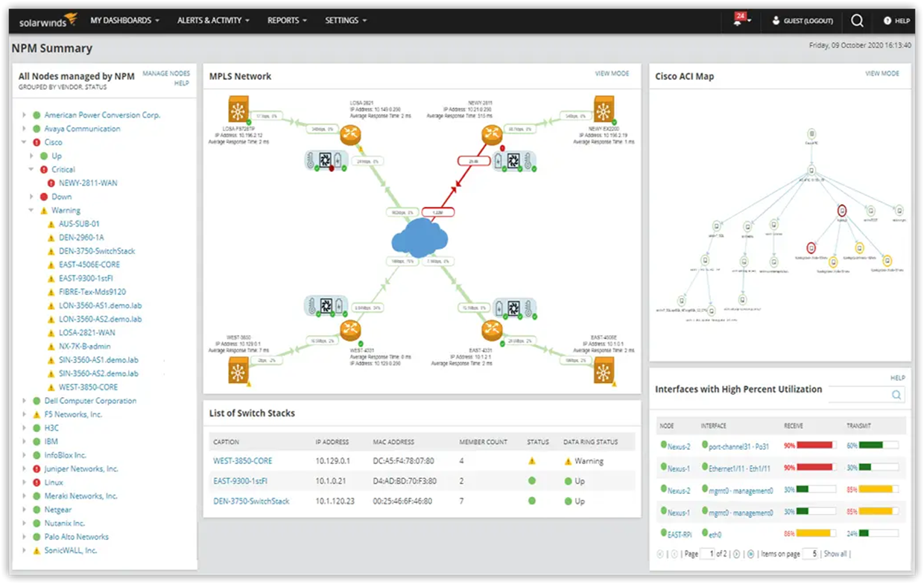
Task: Click the red receive bar for port-channel31 - Po31
Action: (814, 445)
